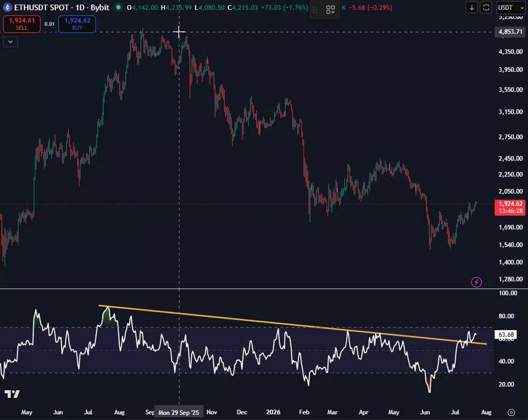Click the -5.68 (−0.29%) red value

coord(370,7)
